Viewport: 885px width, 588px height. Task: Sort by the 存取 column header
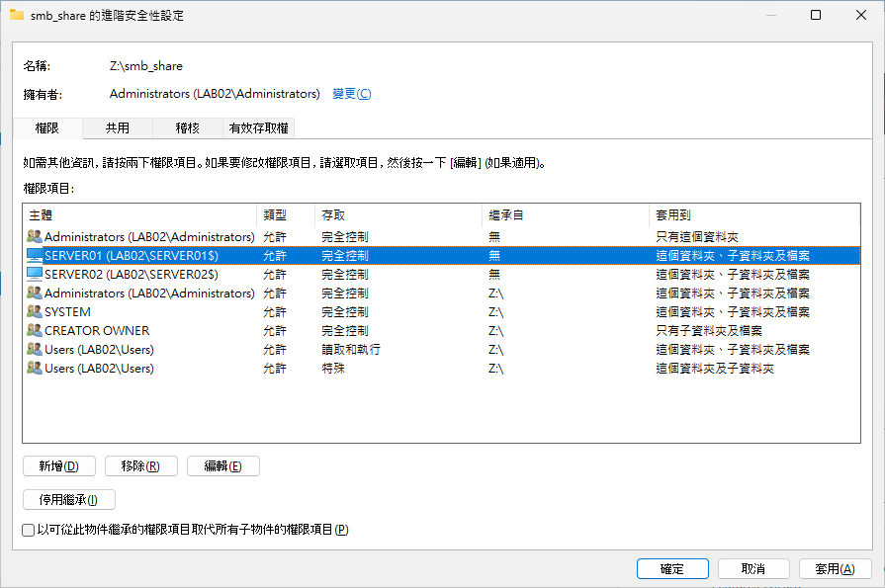click(398, 215)
